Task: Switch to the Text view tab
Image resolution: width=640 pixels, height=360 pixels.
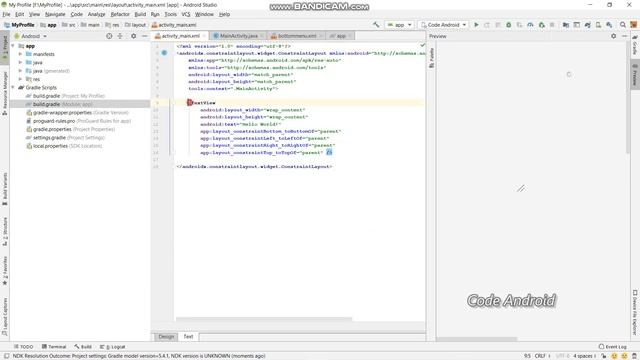Action: (x=188, y=337)
